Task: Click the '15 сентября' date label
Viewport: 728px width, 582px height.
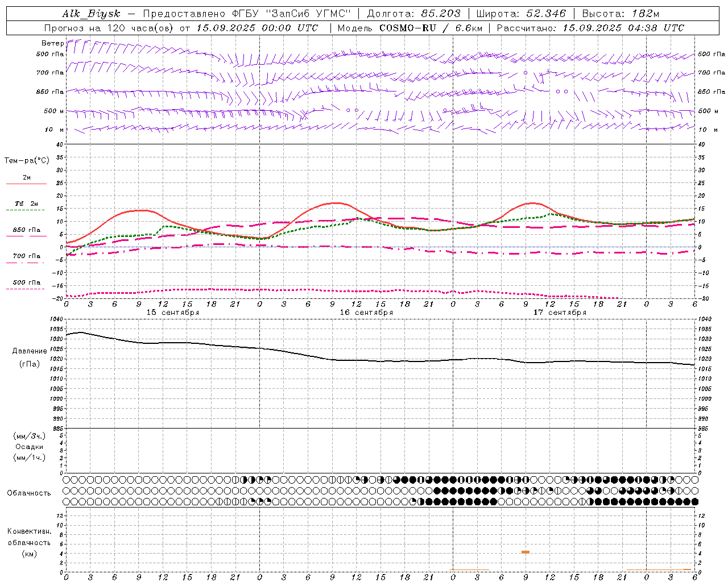Action: coord(173,313)
